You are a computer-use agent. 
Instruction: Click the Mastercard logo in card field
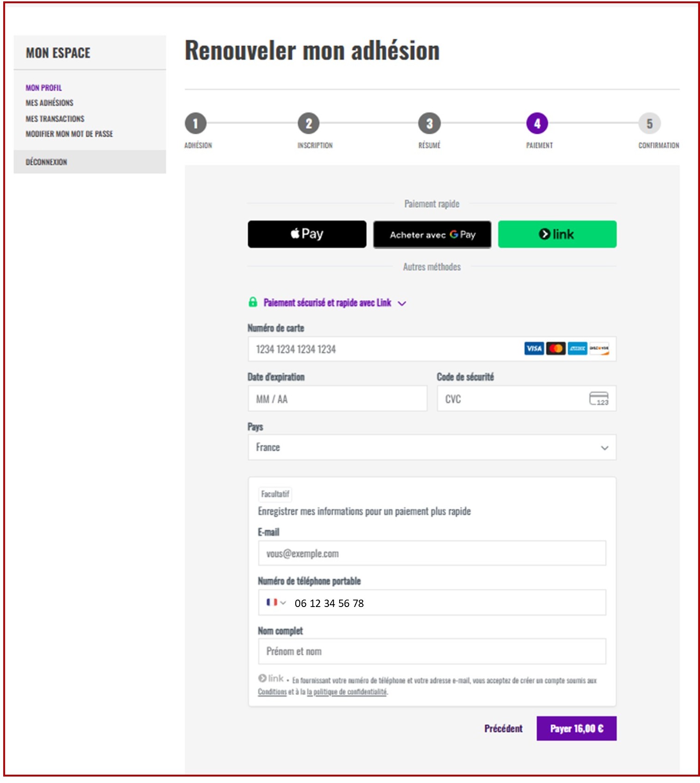(x=555, y=348)
